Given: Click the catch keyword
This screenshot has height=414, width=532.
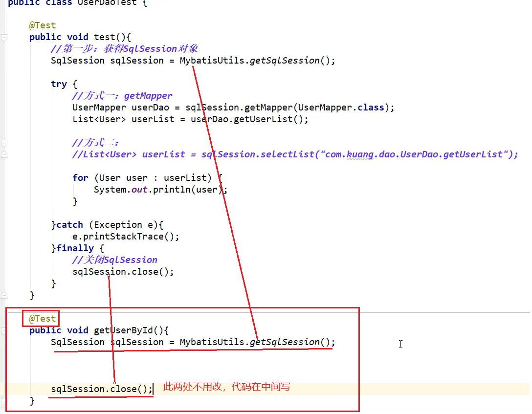Looking at the screenshot, I should pyautogui.click(x=69, y=225).
